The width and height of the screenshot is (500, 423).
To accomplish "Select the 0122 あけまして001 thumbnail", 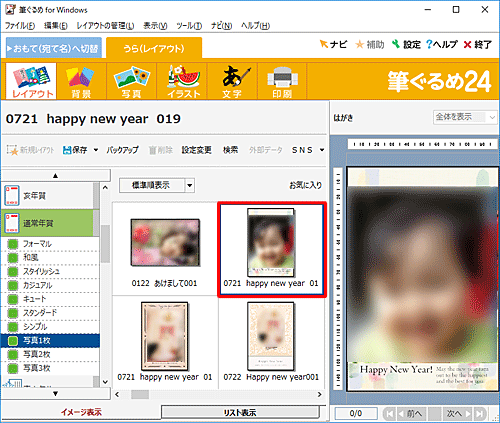I will tap(165, 249).
